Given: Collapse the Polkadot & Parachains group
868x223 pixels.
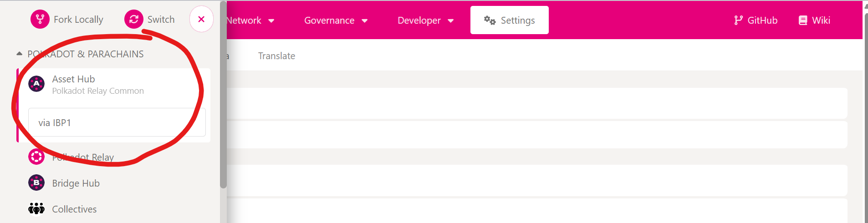Looking at the screenshot, I should 19,54.
